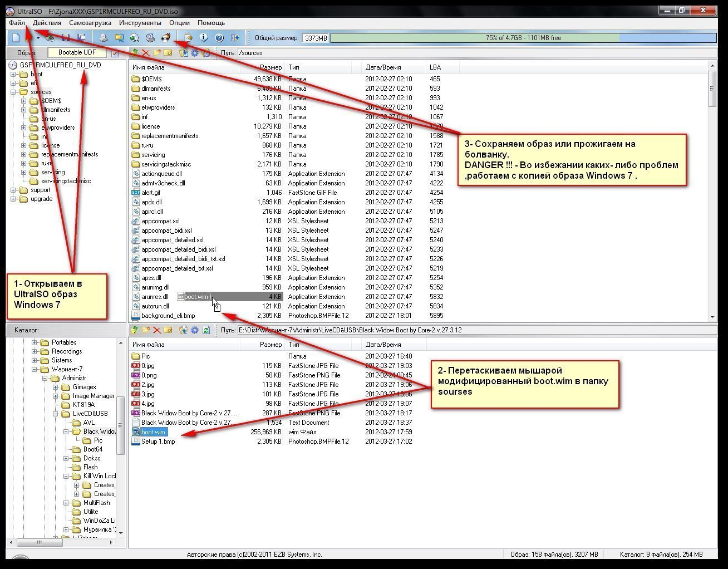This screenshot has height=569, width=728.
Task: Collapse the LiveCD&USB folder in catalog tree
Action: point(56,414)
